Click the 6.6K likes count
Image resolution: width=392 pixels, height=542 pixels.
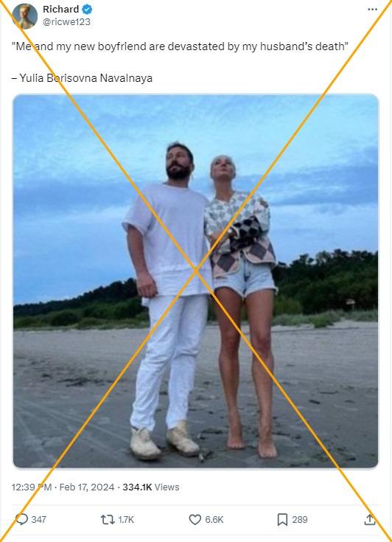click(214, 520)
